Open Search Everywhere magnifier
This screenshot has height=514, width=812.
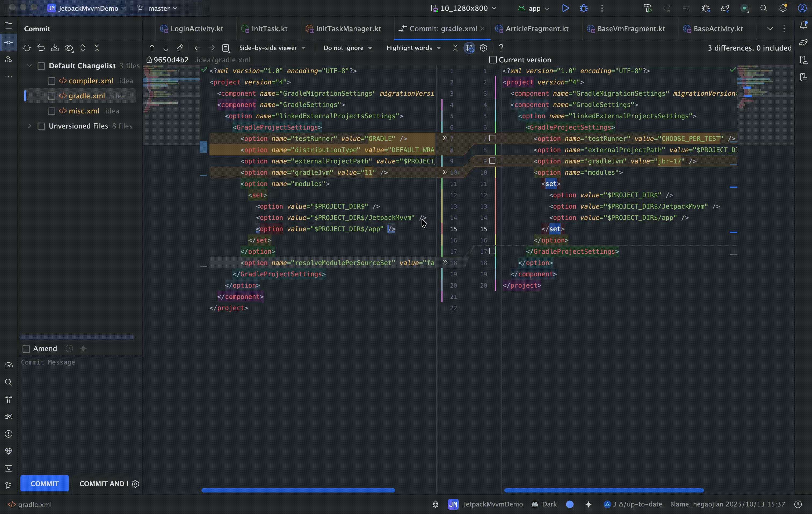764,8
